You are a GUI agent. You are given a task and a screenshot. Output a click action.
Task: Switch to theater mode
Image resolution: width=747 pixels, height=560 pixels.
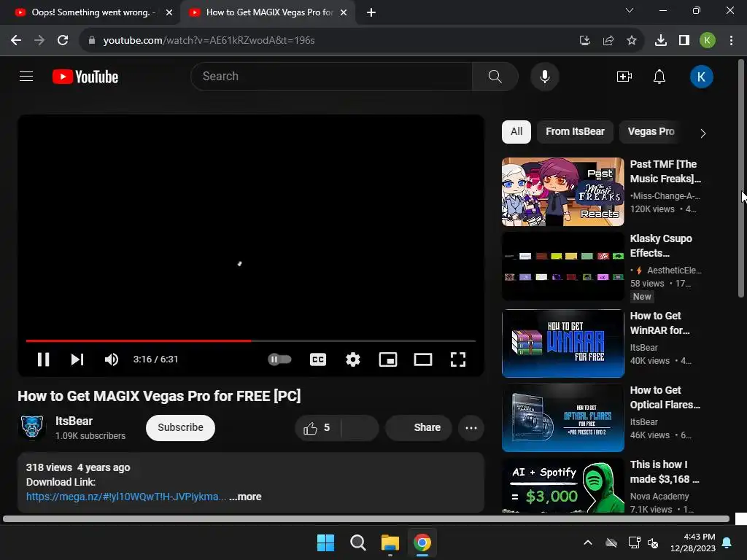click(423, 359)
